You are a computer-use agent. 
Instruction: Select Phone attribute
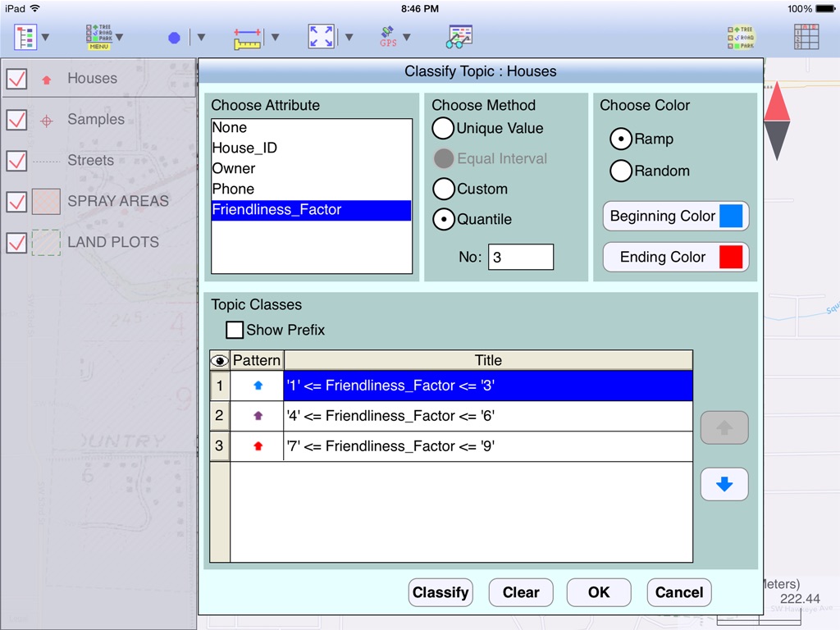click(x=311, y=189)
